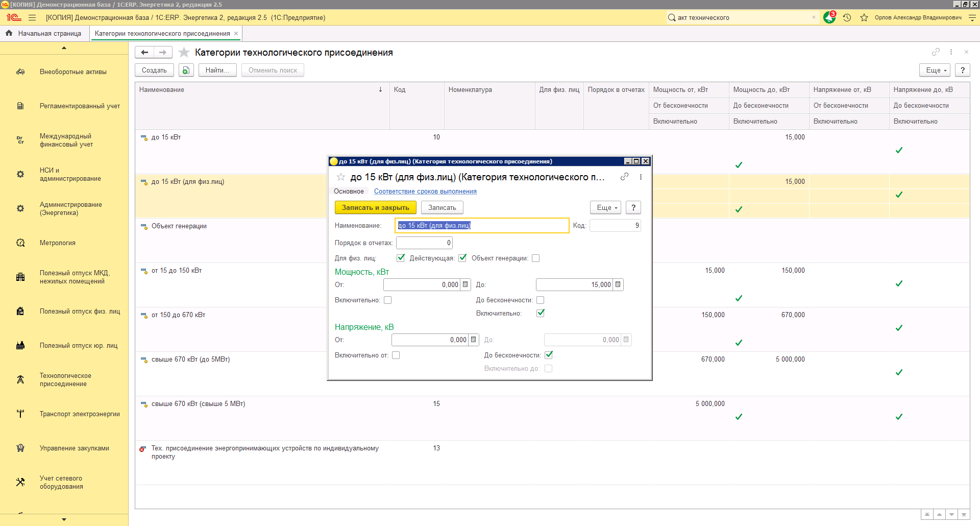Toggle Для физ. лиц checkbox
The image size is (980, 526).
click(x=401, y=258)
